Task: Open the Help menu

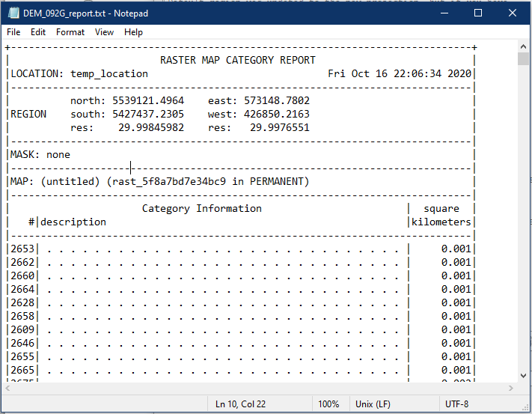Action: pyautogui.click(x=134, y=32)
